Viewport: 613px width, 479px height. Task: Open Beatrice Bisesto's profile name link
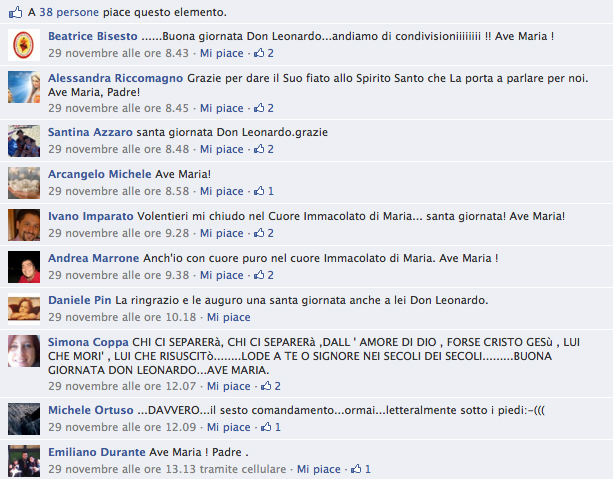click(93, 36)
